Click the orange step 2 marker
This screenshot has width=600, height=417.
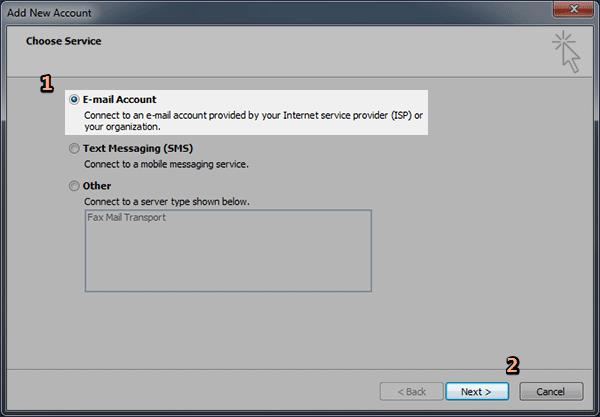click(513, 365)
